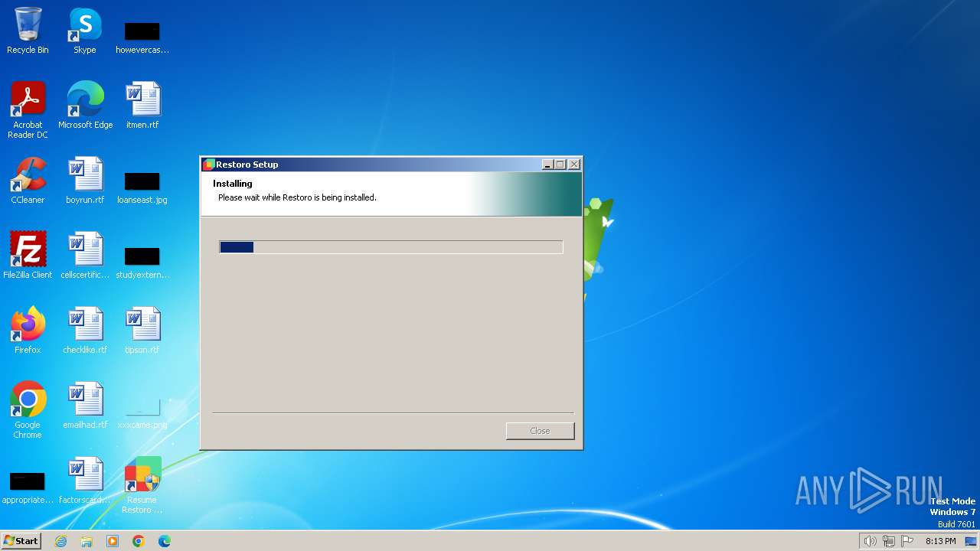Select the checklike.rtf document icon
Screen dimensions: 980x551
point(85,330)
